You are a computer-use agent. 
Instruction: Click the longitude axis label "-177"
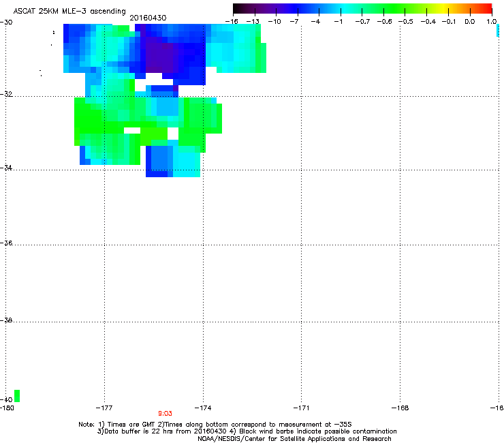(104, 408)
